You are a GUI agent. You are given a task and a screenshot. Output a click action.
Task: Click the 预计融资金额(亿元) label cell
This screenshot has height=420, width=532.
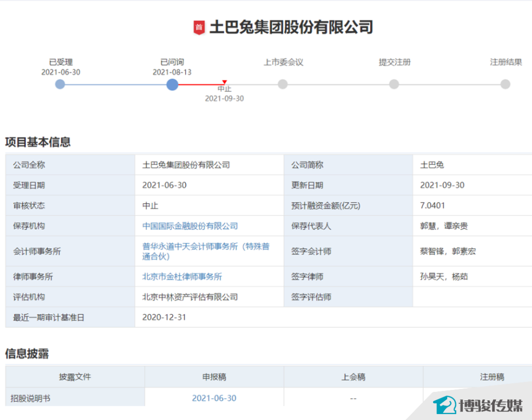(348, 206)
